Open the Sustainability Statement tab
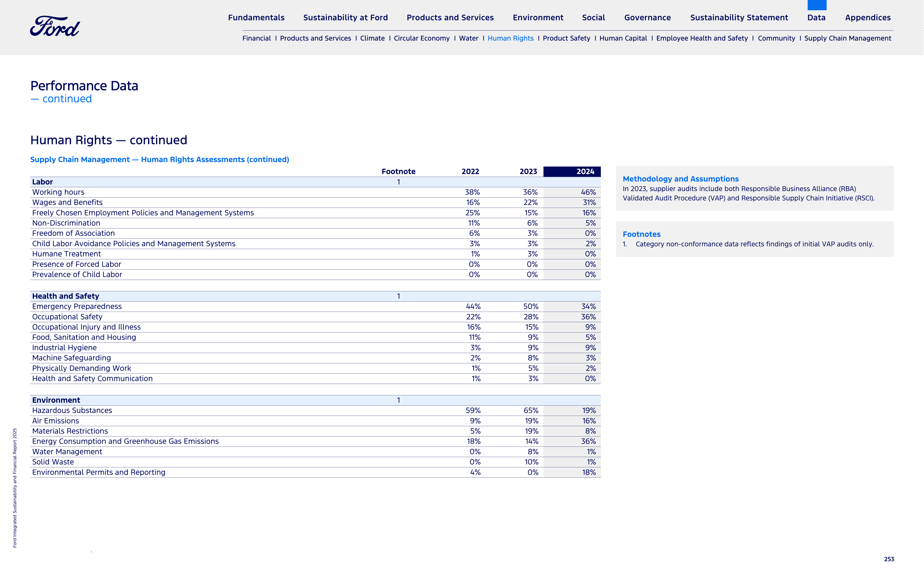Screen dimensions: 924x578 coord(739,18)
